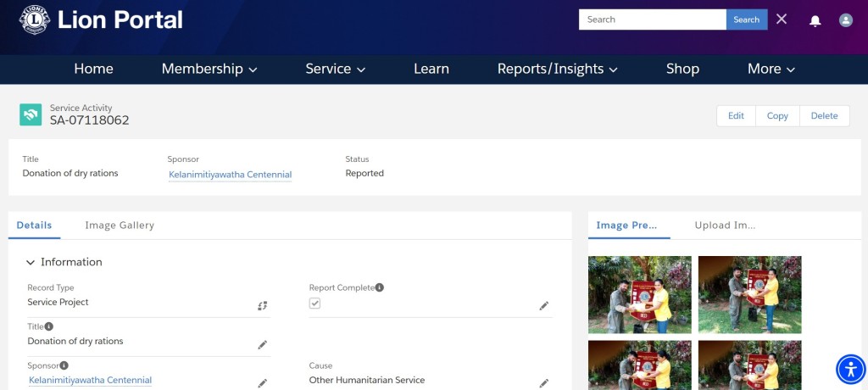Click the change Record Type icon

pyautogui.click(x=263, y=305)
